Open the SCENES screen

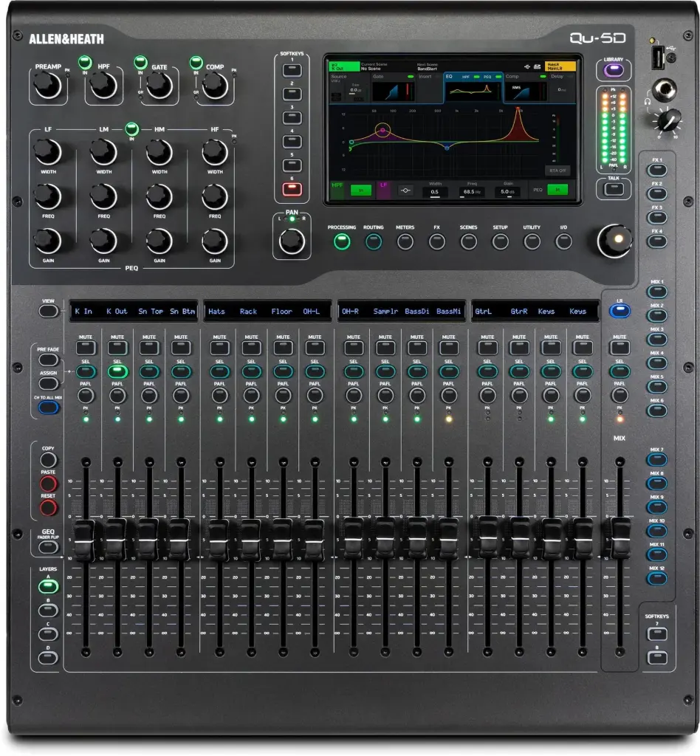tap(469, 241)
